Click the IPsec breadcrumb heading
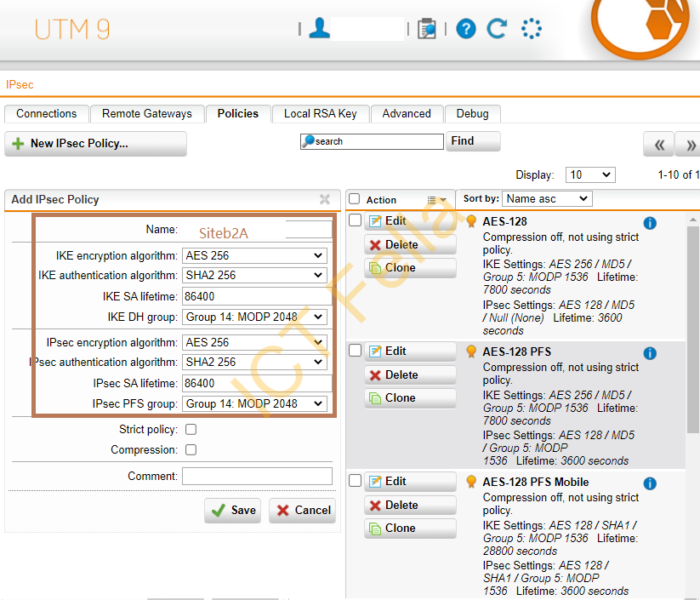This screenshot has height=600, width=700. pos(20,84)
